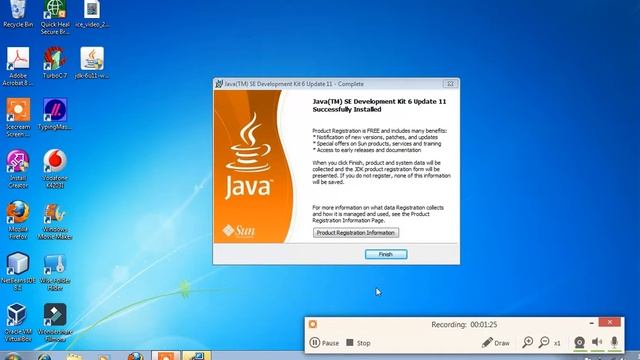Switch to the Java installer taskbar button
640x360 pixels.
tap(197, 356)
